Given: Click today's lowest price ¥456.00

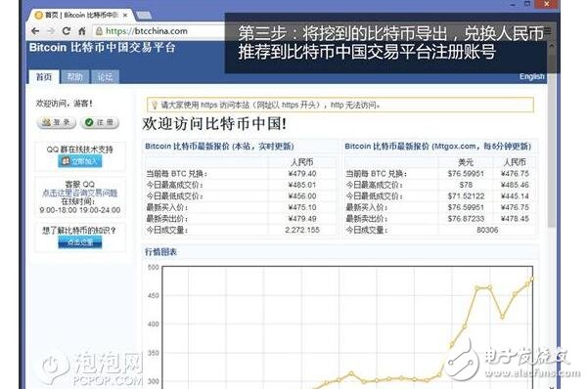Looking at the screenshot, I should 302,196.
